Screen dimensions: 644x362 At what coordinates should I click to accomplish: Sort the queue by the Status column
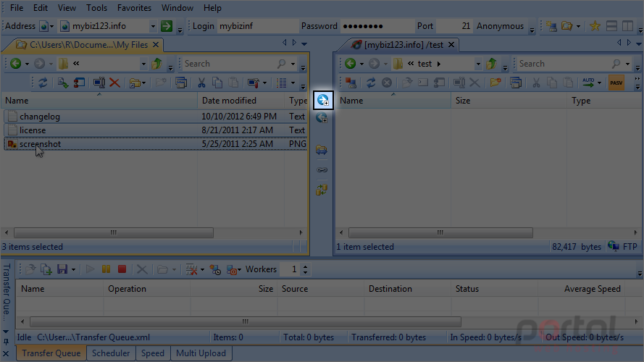[x=494, y=289]
